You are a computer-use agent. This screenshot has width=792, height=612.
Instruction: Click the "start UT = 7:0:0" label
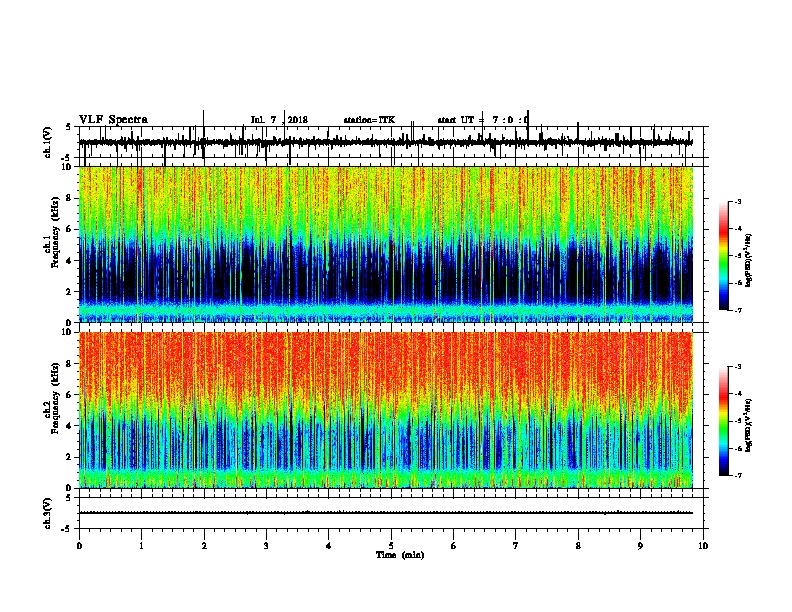click(x=483, y=120)
